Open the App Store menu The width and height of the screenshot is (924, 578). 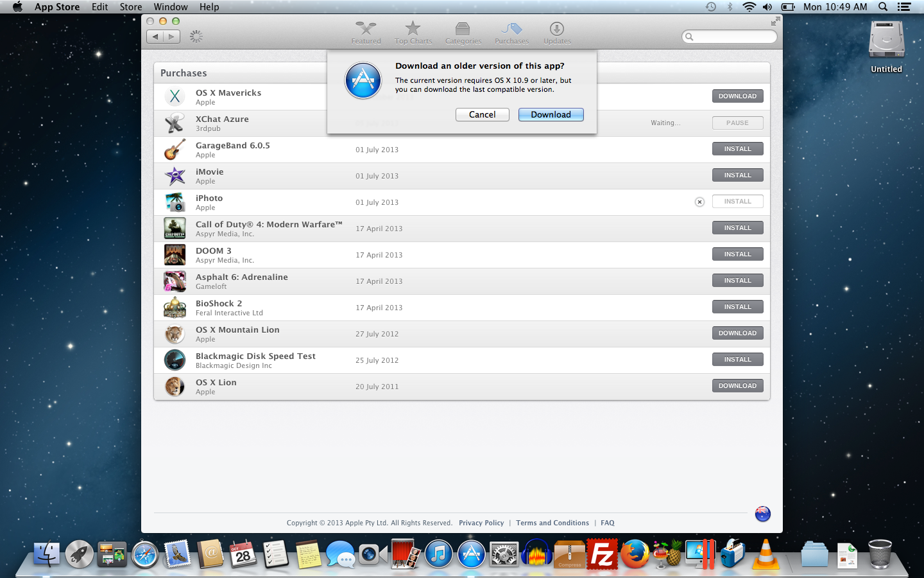point(57,7)
